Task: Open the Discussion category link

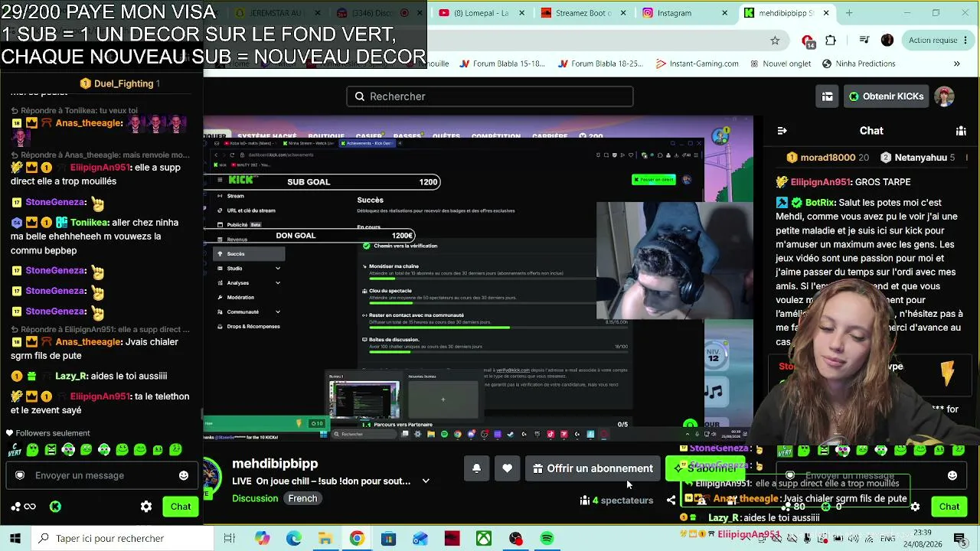Action: 255,498
